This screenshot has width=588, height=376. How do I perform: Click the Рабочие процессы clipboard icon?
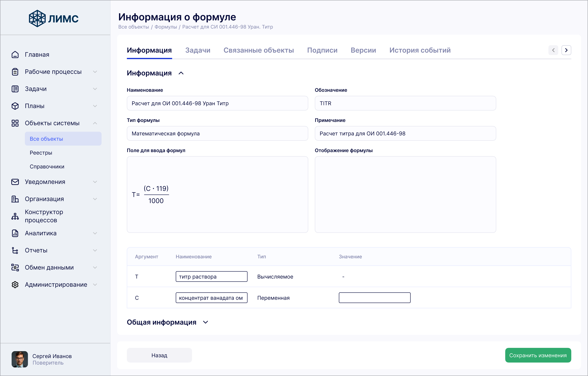pyautogui.click(x=15, y=72)
